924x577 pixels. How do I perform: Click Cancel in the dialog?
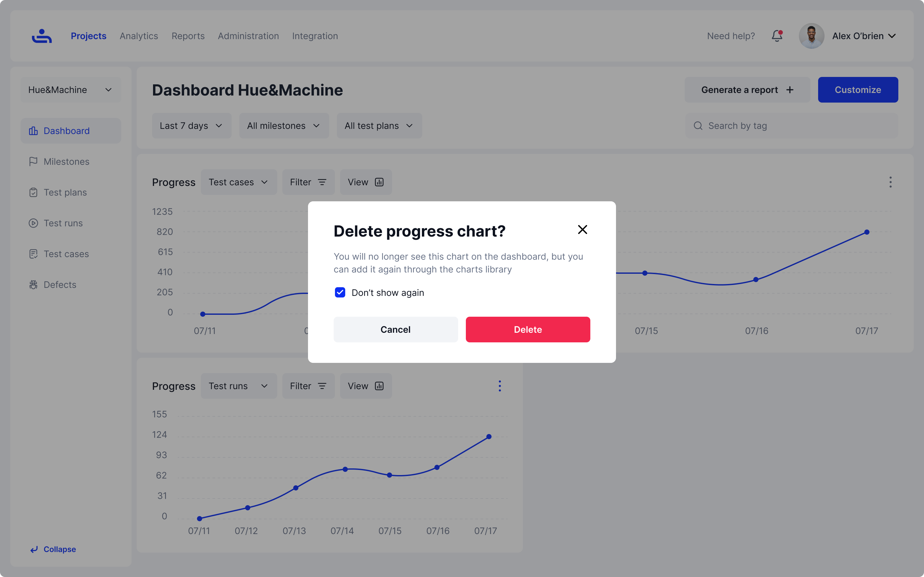point(396,329)
